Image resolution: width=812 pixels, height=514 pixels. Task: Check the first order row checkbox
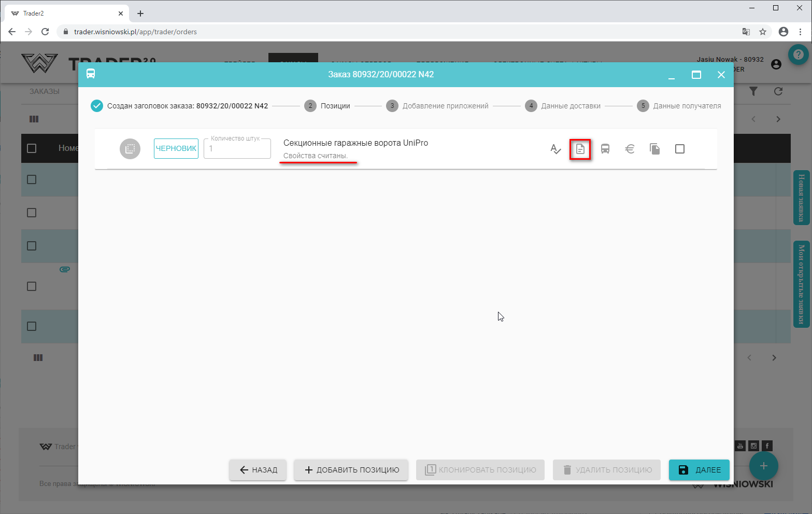32,179
